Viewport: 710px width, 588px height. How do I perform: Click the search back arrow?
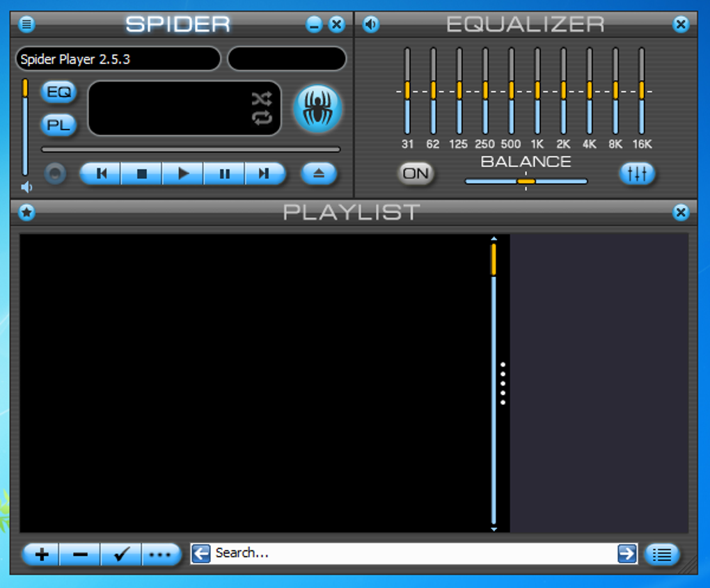(201, 553)
